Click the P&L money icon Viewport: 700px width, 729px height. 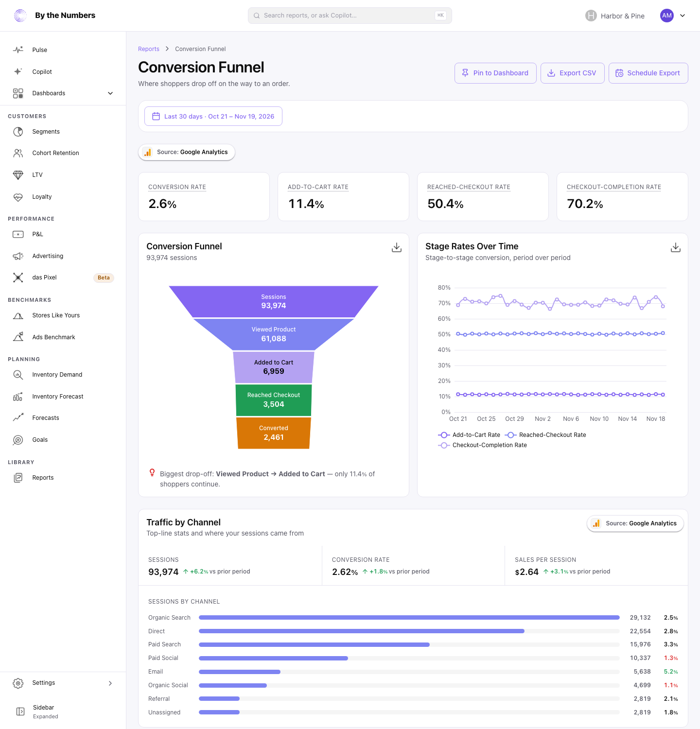point(18,234)
